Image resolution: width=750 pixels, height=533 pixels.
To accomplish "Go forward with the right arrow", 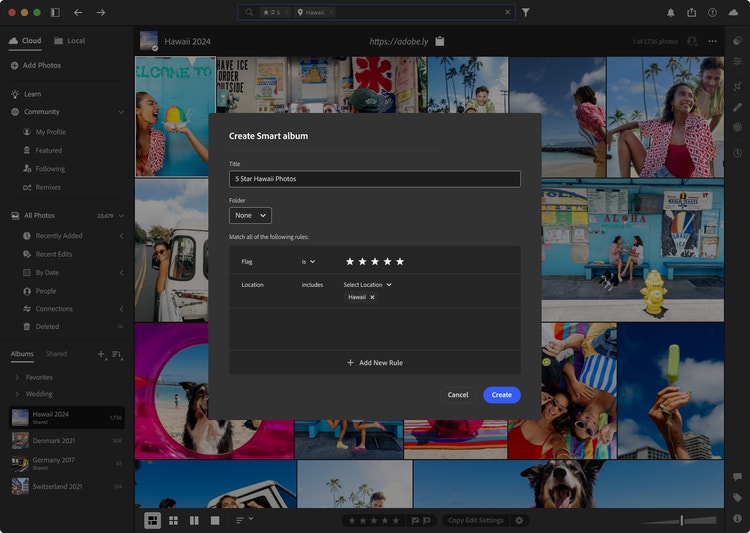I will point(100,12).
